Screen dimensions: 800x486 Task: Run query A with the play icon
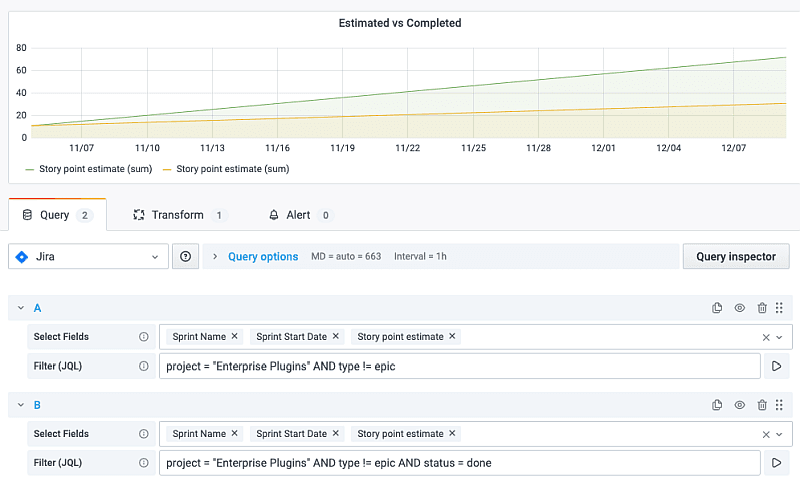(x=778, y=366)
